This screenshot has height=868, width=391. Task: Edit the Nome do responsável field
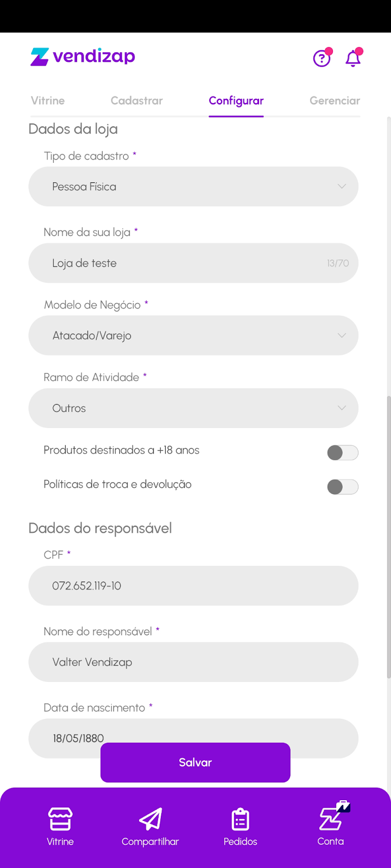click(x=193, y=662)
